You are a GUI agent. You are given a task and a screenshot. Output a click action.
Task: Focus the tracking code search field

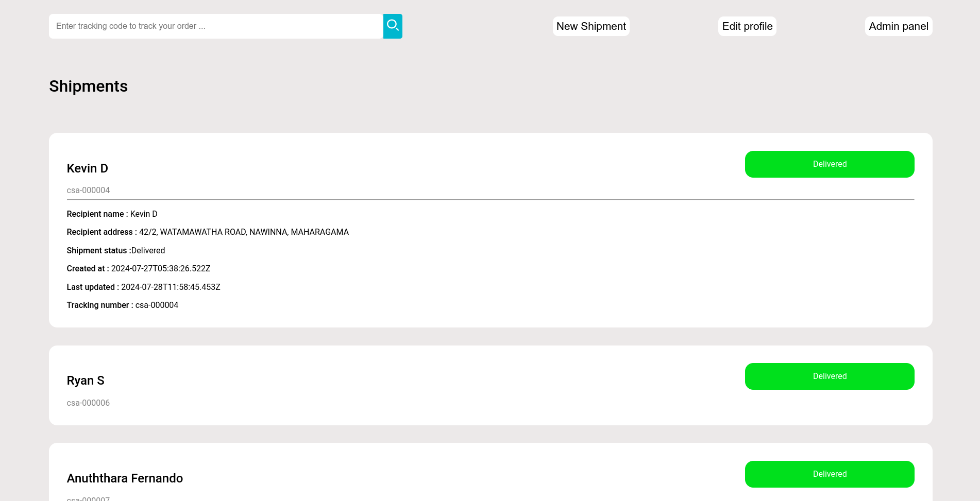215,26
